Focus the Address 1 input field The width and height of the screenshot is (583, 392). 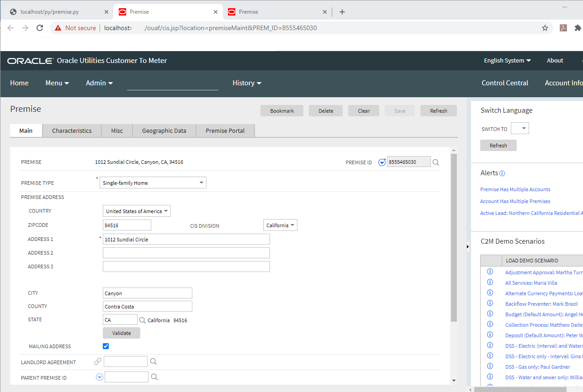(186, 239)
